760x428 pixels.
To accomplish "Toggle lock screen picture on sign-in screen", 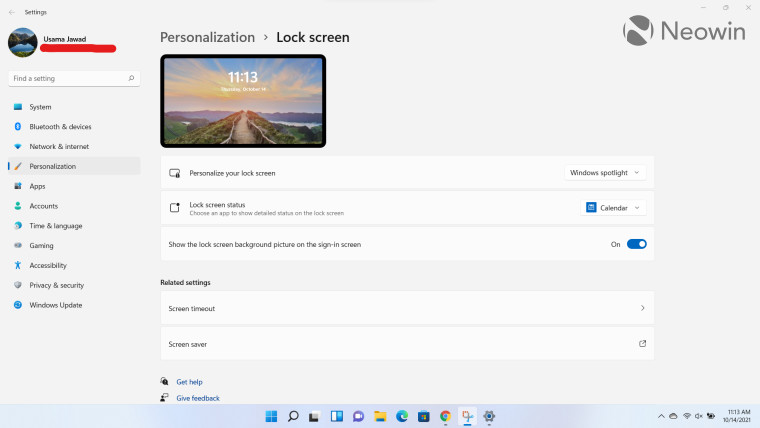I will click(x=636, y=244).
